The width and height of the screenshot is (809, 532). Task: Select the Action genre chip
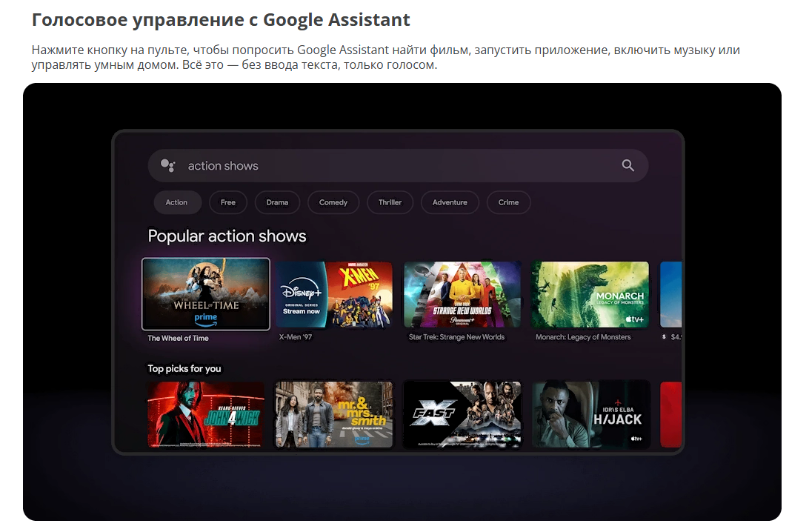[176, 202]
